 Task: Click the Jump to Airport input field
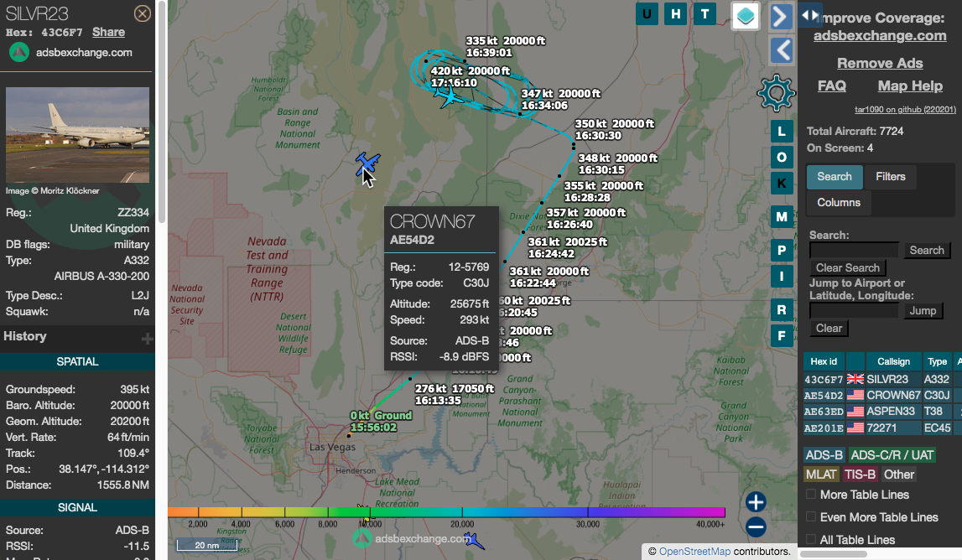(x=854, y=310)
